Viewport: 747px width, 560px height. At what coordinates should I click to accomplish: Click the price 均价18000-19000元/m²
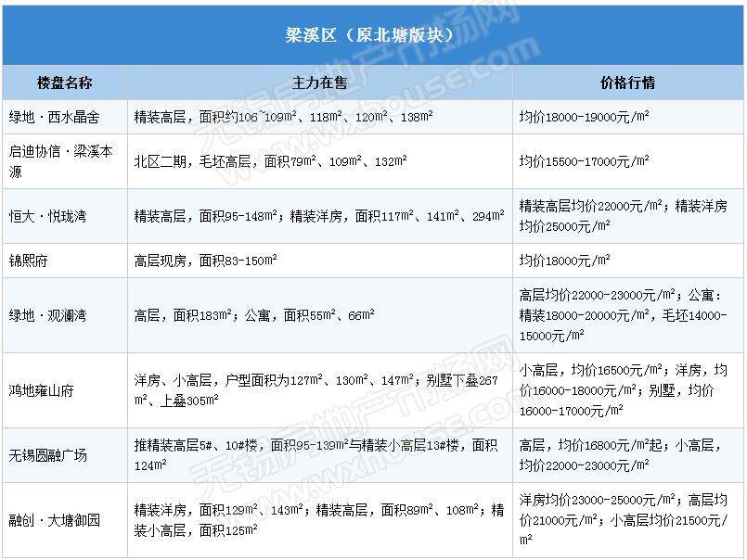tap(584, 117)
